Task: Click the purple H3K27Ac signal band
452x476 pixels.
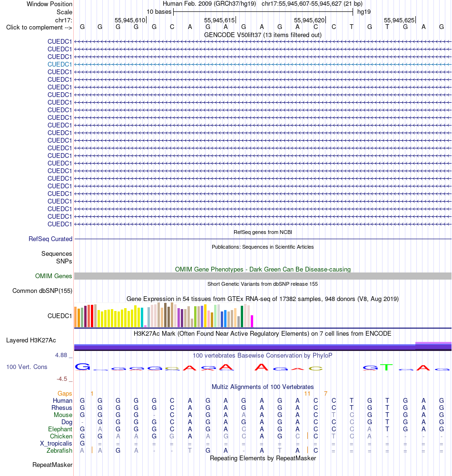Action: point(263,346)
